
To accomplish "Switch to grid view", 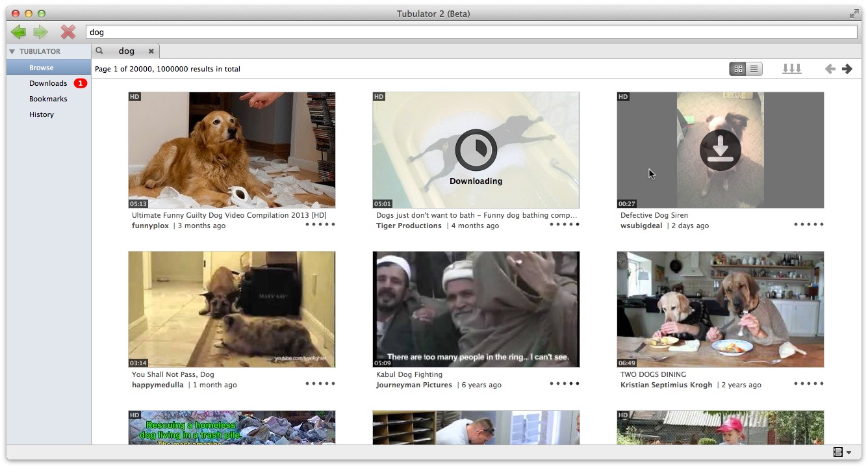I will [738, 68].
